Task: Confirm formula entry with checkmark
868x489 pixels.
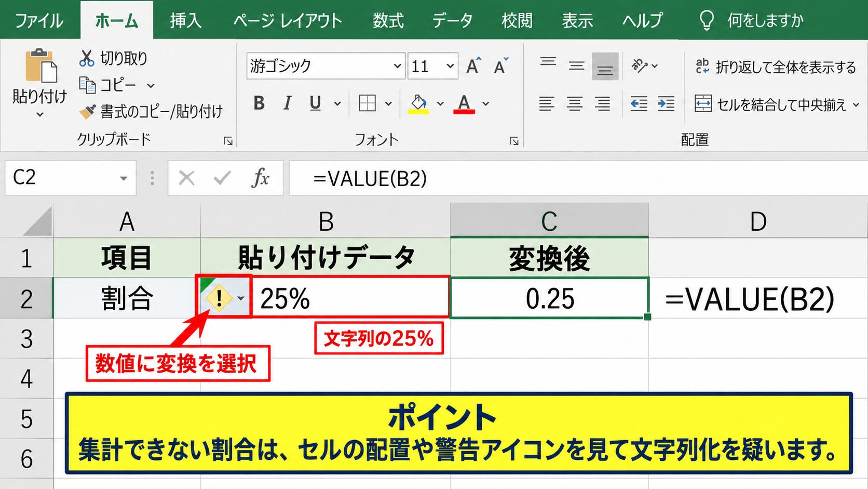Action: coord(222,178)
